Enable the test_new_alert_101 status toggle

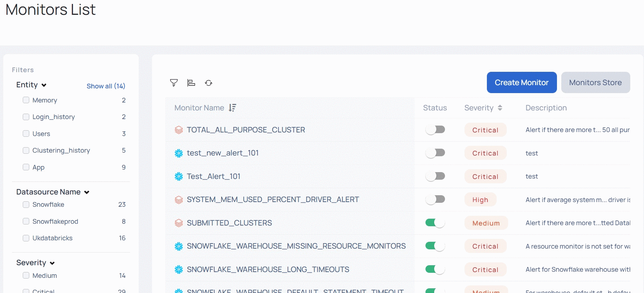point(435,153)
